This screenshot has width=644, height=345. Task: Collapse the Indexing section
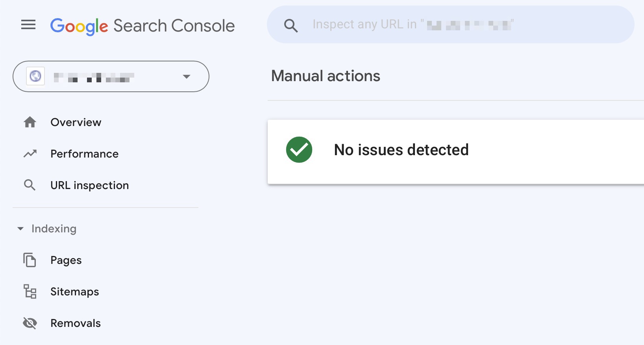pos(21,228)
